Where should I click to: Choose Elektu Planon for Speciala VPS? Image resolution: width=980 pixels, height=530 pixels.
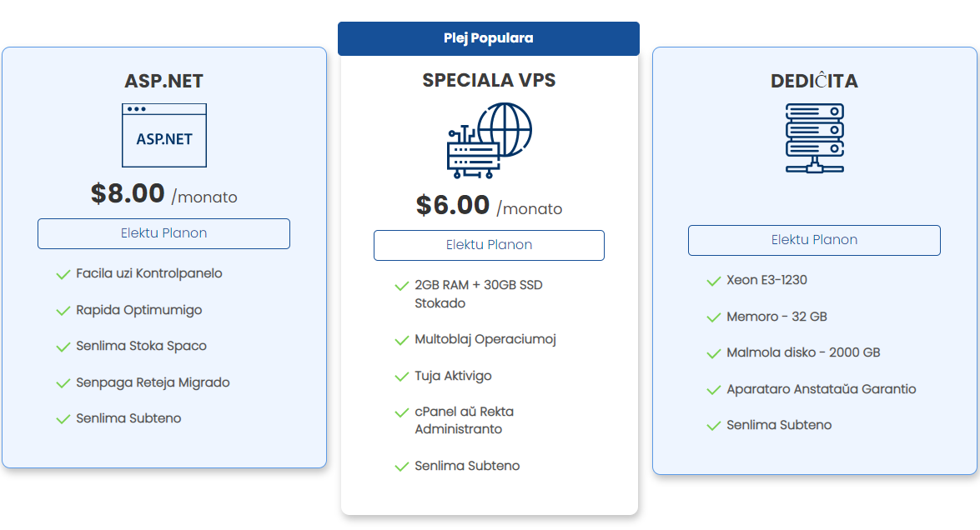pyautogui.click(x=489, y=245)
